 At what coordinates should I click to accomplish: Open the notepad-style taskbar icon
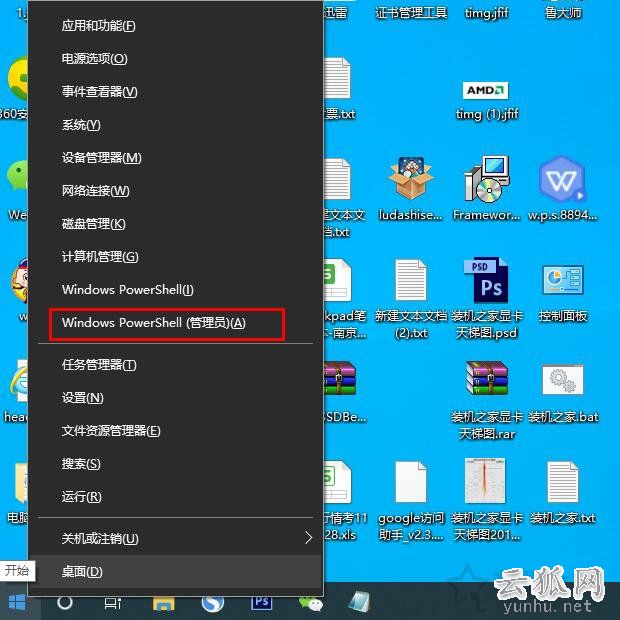[x=359, y=602]
